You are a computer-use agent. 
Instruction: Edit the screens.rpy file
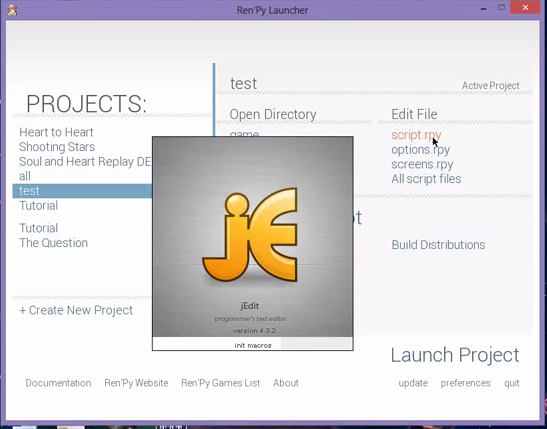click(422, 164)
